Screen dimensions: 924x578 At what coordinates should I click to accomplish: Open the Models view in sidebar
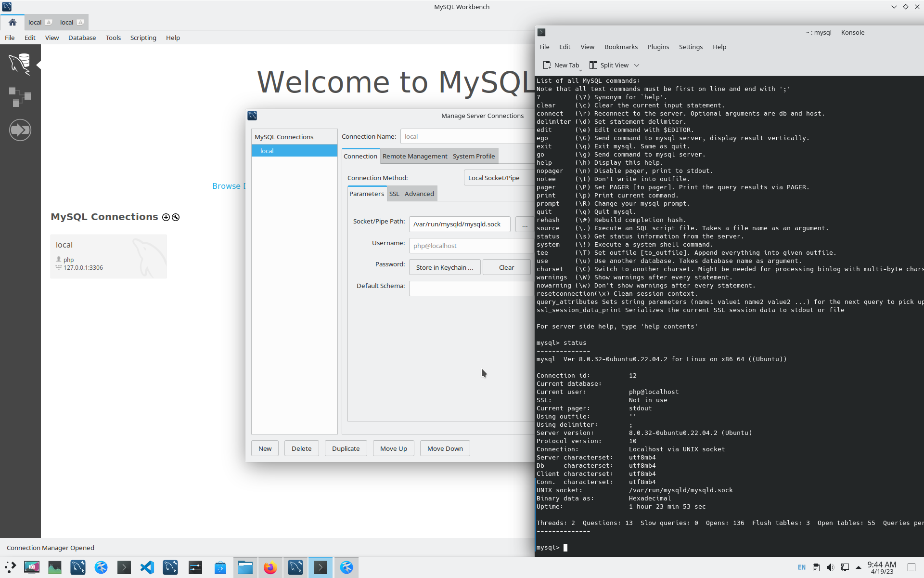[x=20, y=97]
